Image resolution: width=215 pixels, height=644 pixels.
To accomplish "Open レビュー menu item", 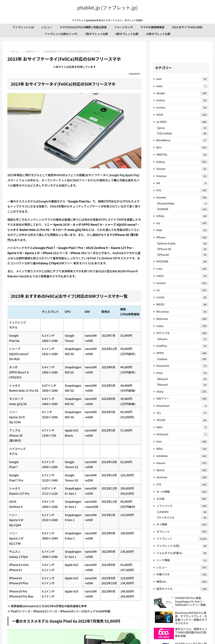I will [x=47, y=27].
